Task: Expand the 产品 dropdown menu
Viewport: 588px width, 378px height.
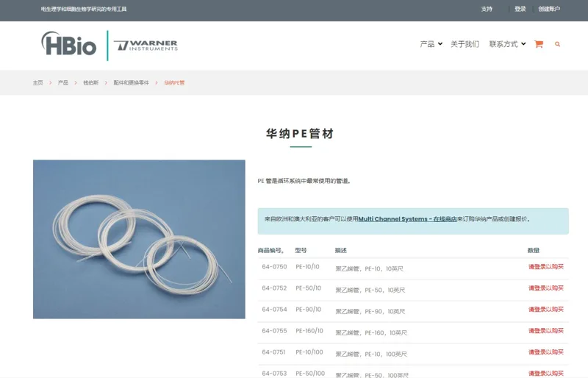Action: click(431, 44)
